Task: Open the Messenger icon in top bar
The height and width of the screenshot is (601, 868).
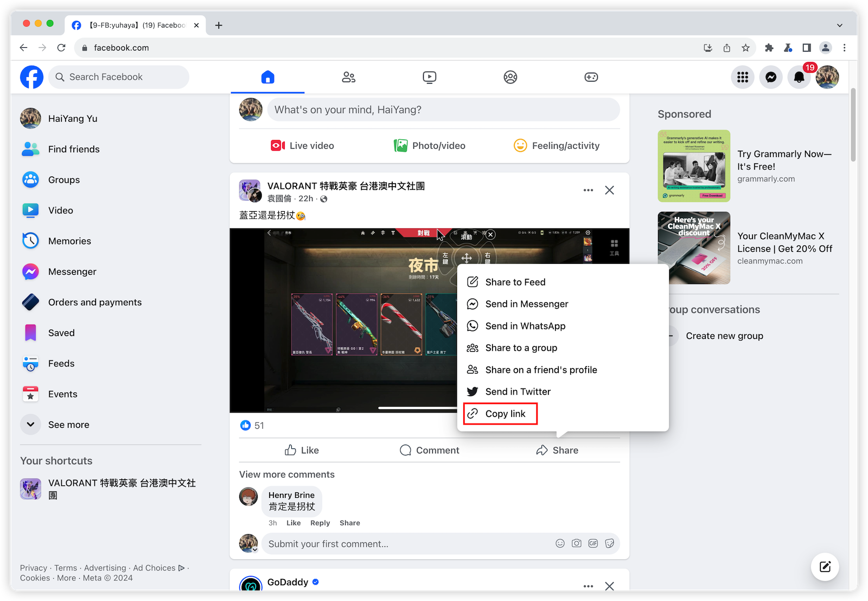Action: (770, 77)
